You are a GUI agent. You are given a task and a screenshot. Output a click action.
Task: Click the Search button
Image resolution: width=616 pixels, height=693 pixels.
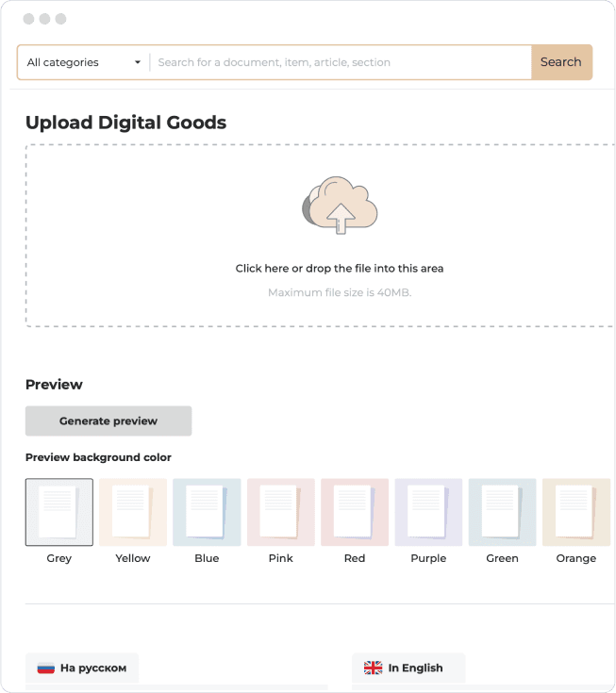coord(560,62)
